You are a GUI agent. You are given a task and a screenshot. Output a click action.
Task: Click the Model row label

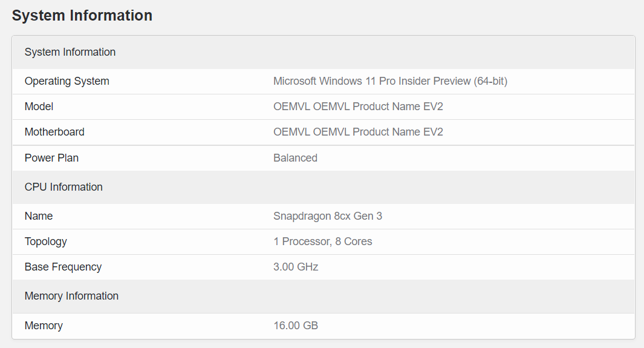coord(39,107)
